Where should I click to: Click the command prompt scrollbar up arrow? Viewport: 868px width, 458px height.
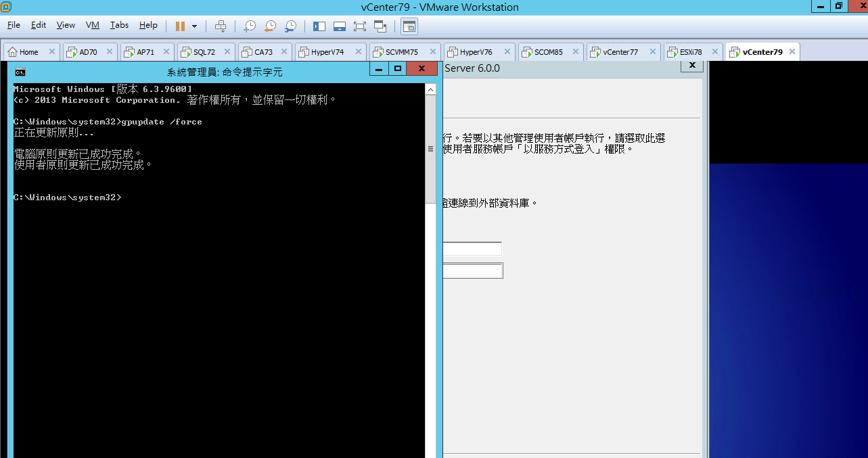point(430,89)
